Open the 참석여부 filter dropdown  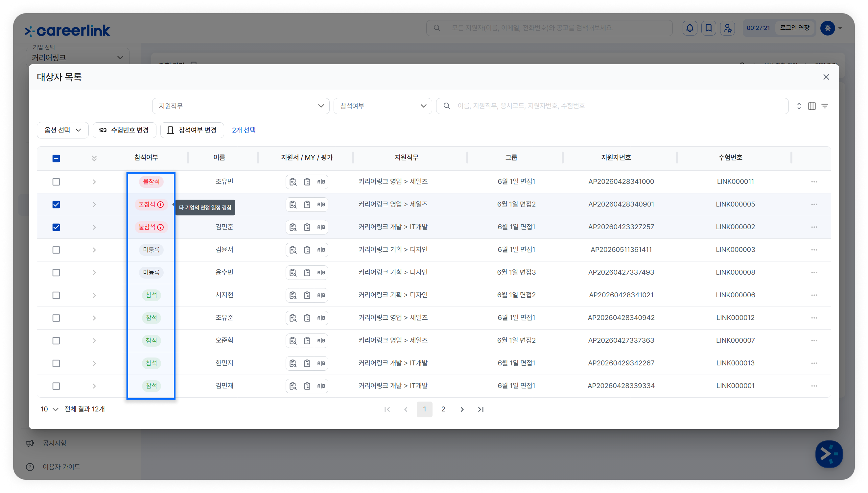click(383, 106)
